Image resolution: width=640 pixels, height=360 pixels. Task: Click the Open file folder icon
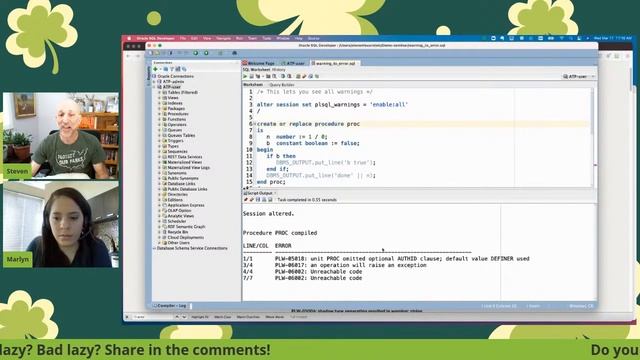157,53
